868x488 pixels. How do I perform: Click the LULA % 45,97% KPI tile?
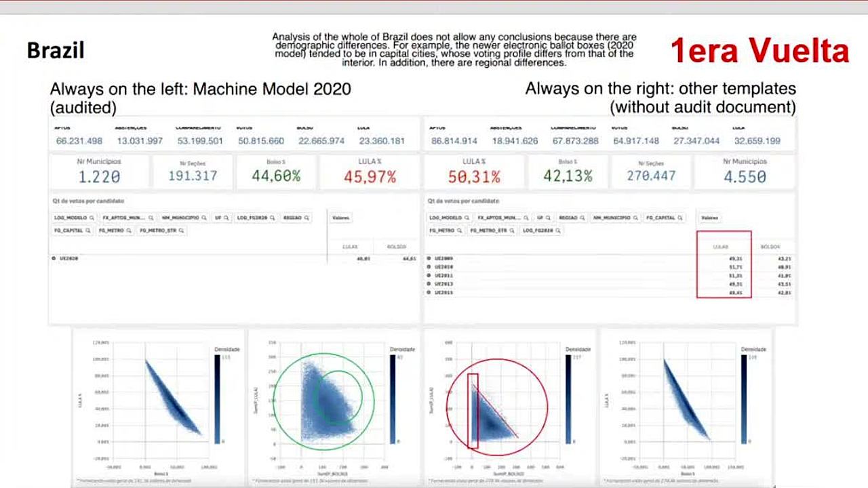tap(370, 171)
